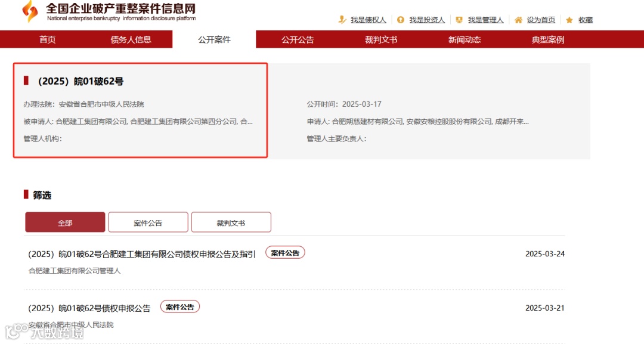Screen dimensions: 644x344
Task: Click the case title (2025)皖01破62号
Action: tap(80, 81)
